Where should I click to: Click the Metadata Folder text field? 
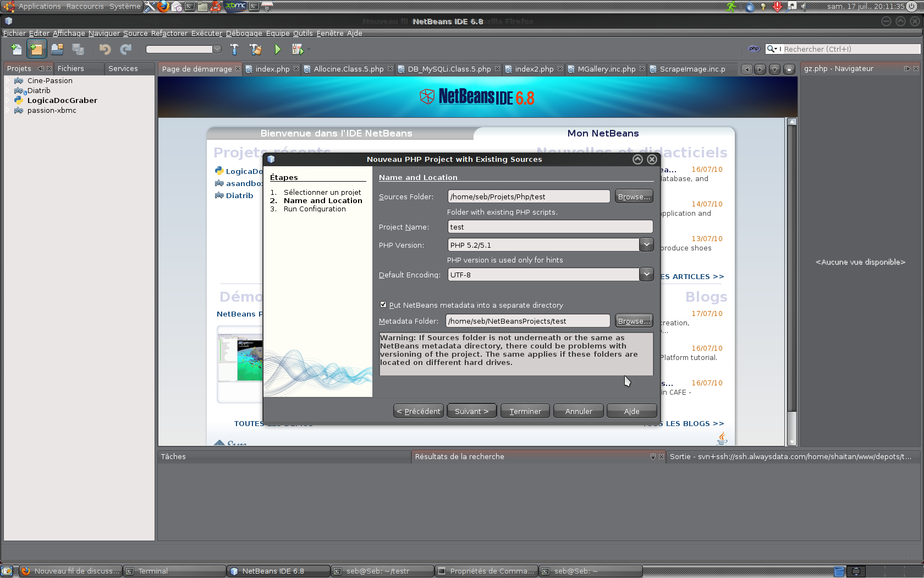click(x=527, y=321)
